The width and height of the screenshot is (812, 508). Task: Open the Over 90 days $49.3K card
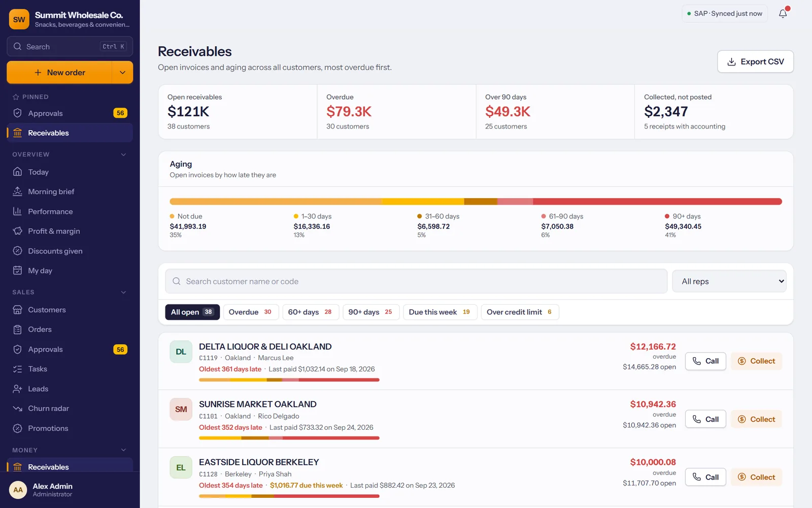click(x=555, y=112)
